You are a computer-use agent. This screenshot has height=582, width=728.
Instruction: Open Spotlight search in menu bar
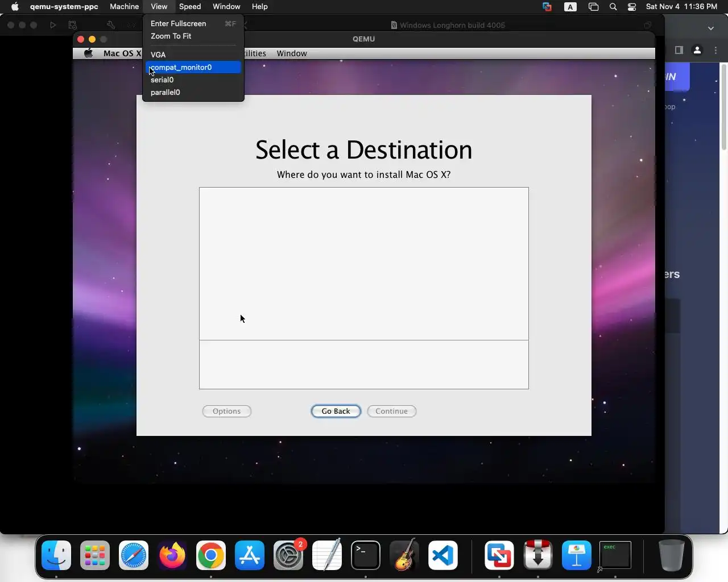coord(613,6)
